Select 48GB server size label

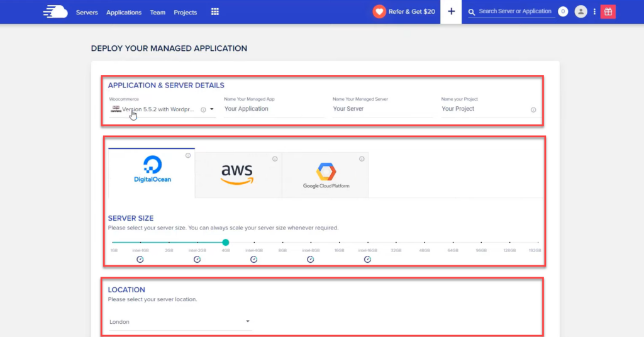coord(425,250)
